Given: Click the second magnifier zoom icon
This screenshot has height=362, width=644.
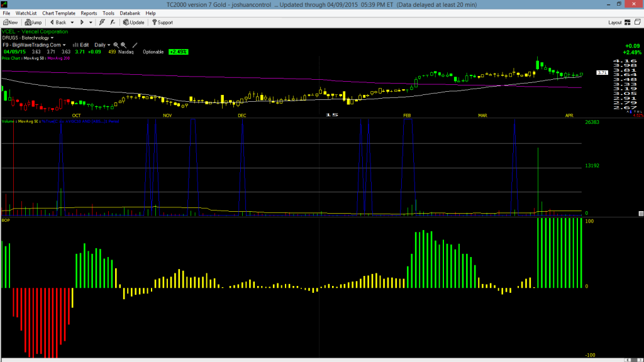Looking at the screenshot, I should (x=123, y=45).
